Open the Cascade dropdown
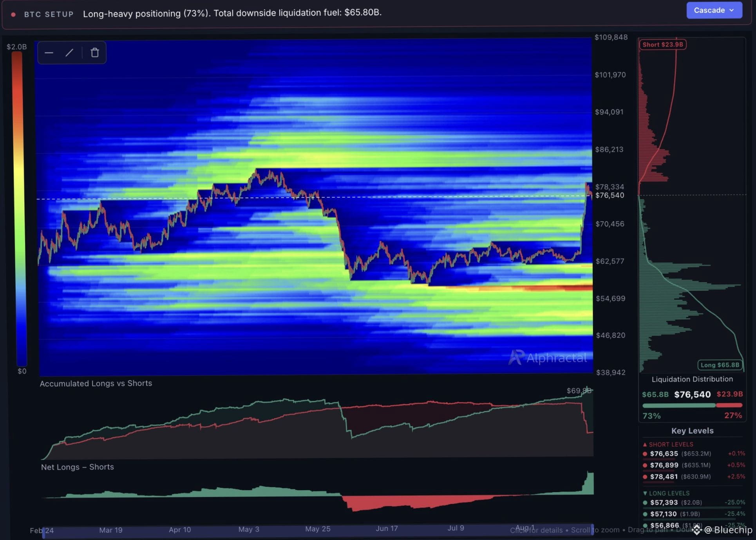Image resolution: width=756 pixels, height=540 pixels. pyautogui.click(x=714, y=10)
